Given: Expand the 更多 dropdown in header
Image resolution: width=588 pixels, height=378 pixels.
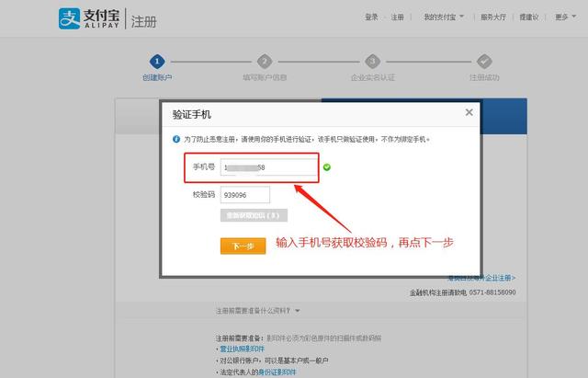Looking at the screenshot, I should tap(565, 17).
